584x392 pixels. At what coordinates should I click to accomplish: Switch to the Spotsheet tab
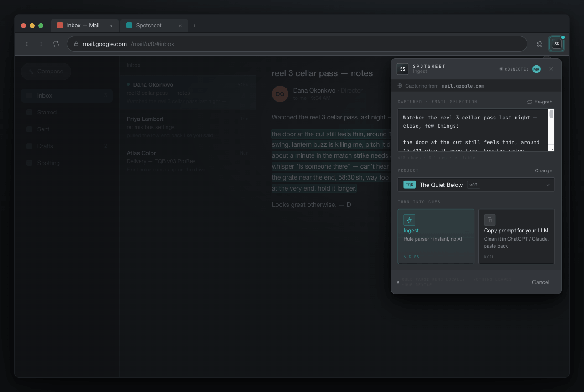pyautogui.click(x=154, y=26)
